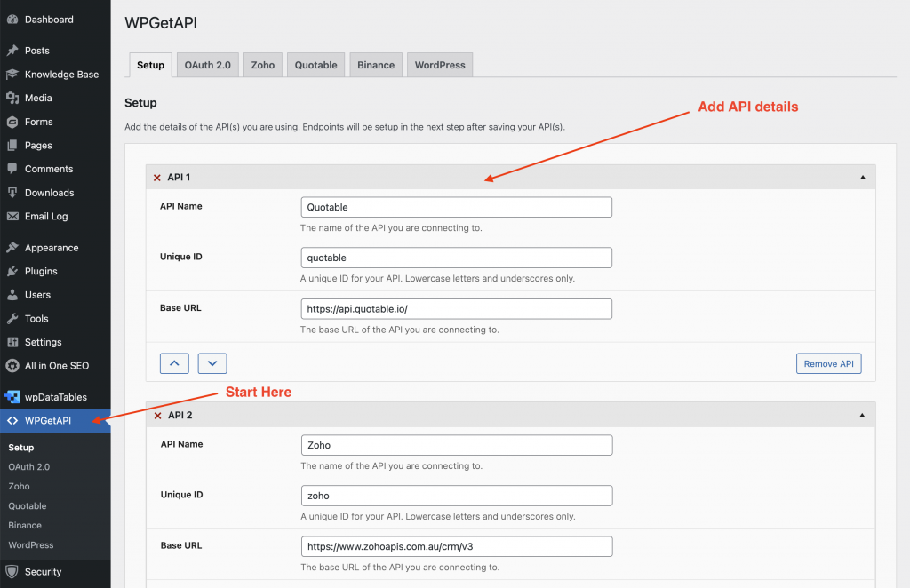Select the Downloads icon in admin menu
This screenshot has width=910, height=588.
coord(12,192)
